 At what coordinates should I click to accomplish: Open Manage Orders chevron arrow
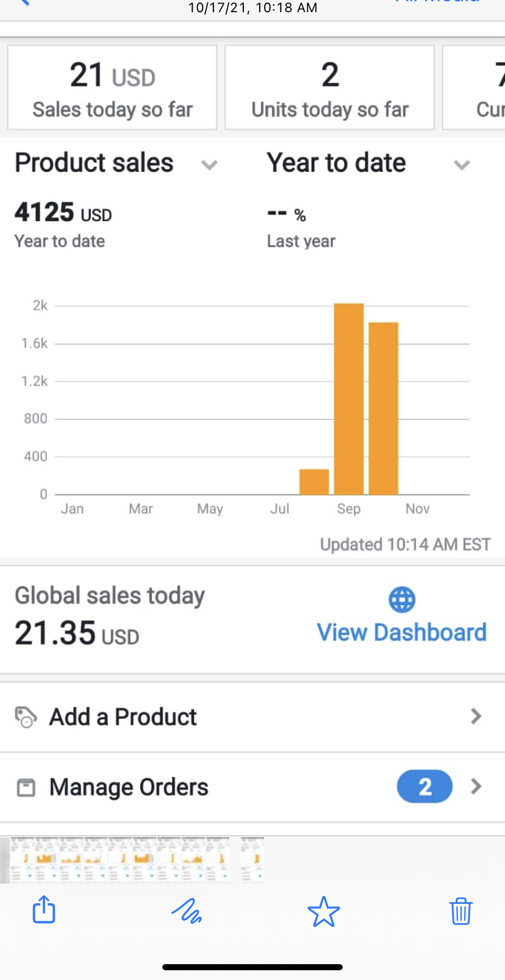point(476,787)
